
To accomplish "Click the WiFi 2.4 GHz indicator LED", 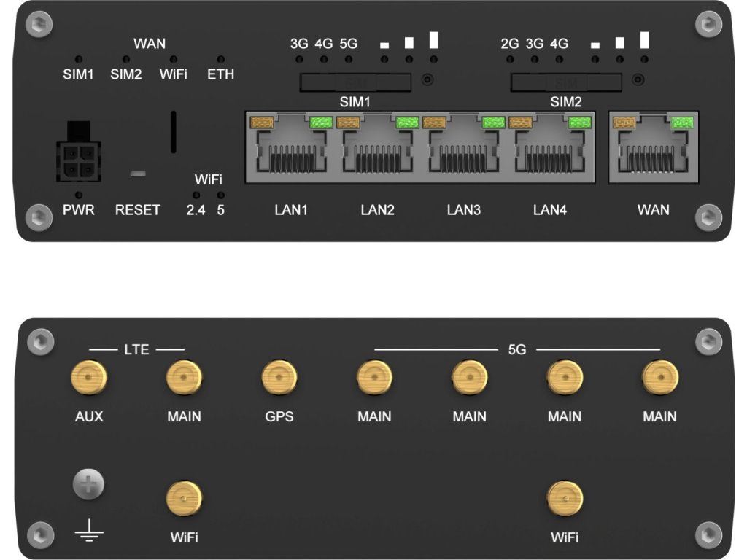I will 196,195.
